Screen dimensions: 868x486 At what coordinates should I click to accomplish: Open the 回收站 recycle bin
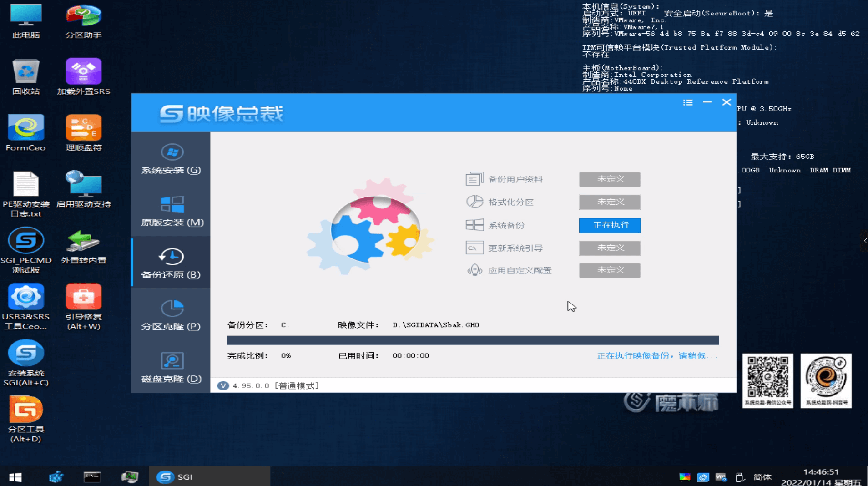[26, 77]
